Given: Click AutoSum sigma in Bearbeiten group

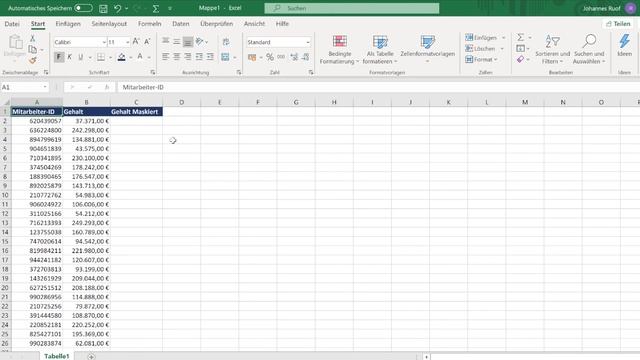Looking at the screenshot, I should [x=520, y=38].
